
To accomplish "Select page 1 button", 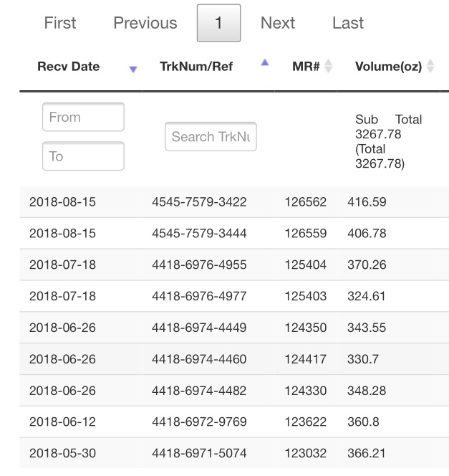I will (218, 23).
